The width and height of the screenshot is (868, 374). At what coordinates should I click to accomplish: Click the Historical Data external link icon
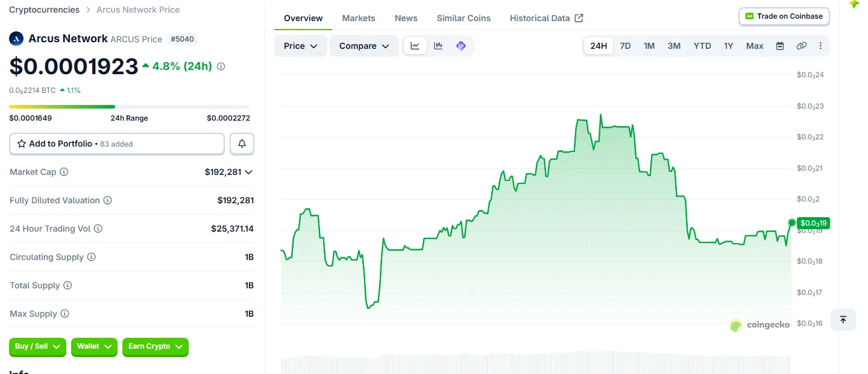tap(579, 18)
